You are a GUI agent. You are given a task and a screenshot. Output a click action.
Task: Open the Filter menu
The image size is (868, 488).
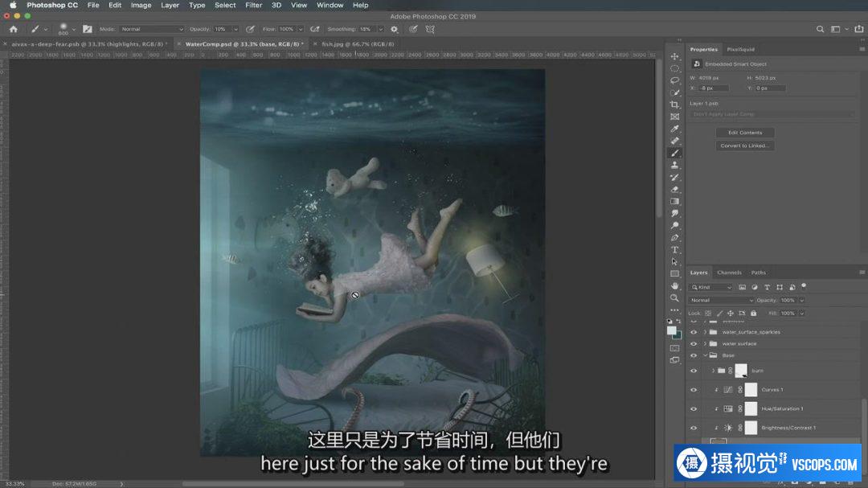coord(253,5)
